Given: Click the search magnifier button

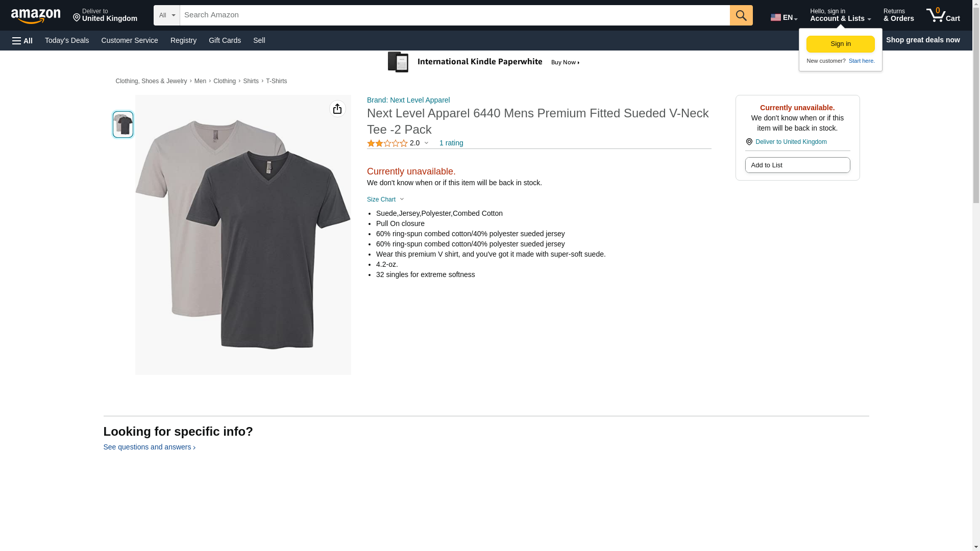Looking at the screenshot, I should click(741, 15).
